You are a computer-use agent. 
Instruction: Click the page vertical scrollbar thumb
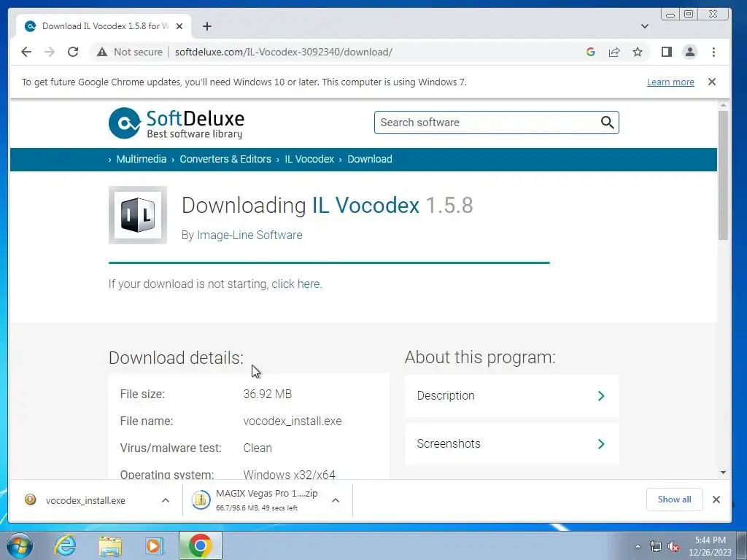pyautogui.click(x=723, y=174)
